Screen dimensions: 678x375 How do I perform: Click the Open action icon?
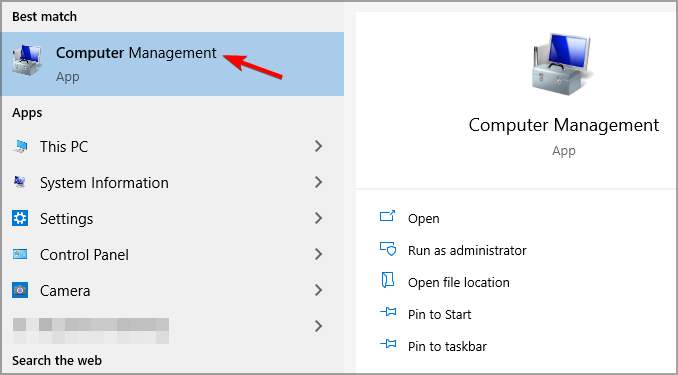click(387, 216)
